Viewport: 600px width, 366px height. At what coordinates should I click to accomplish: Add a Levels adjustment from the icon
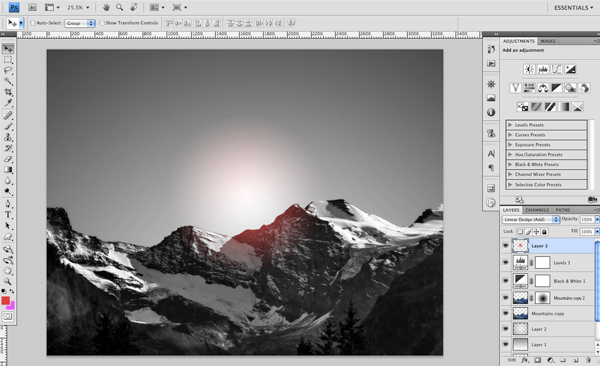[543, 69]
